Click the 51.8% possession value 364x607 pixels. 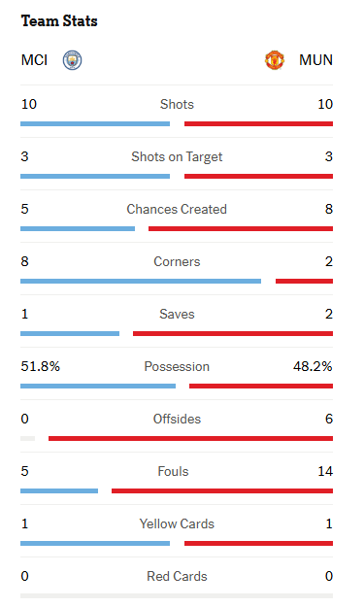41,366
